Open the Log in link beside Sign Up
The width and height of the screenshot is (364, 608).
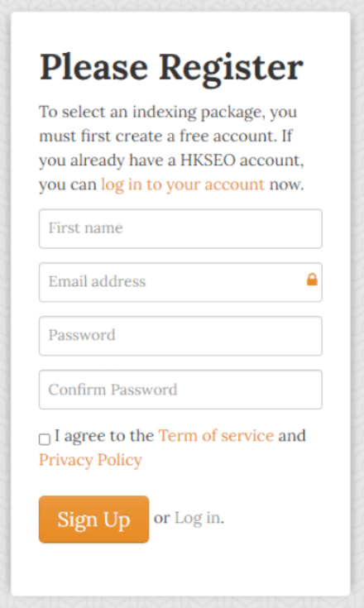click(x=198, y=518)
